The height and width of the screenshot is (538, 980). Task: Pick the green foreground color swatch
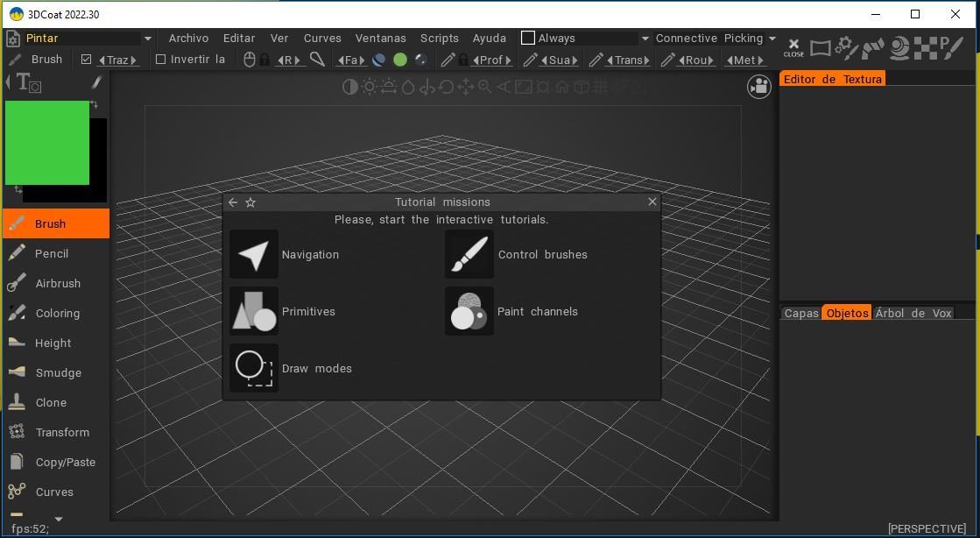point(47,143)
